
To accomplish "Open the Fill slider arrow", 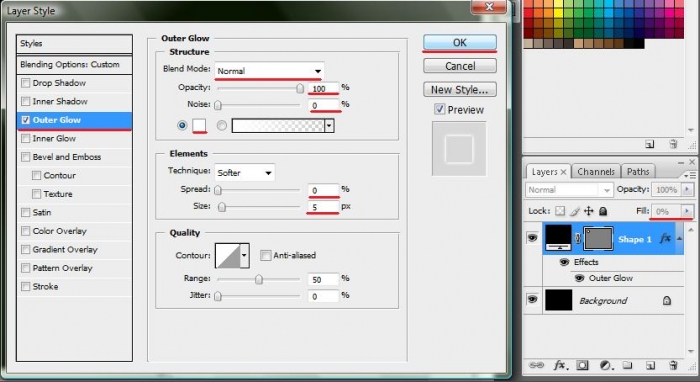I will [x=687, y=211].
